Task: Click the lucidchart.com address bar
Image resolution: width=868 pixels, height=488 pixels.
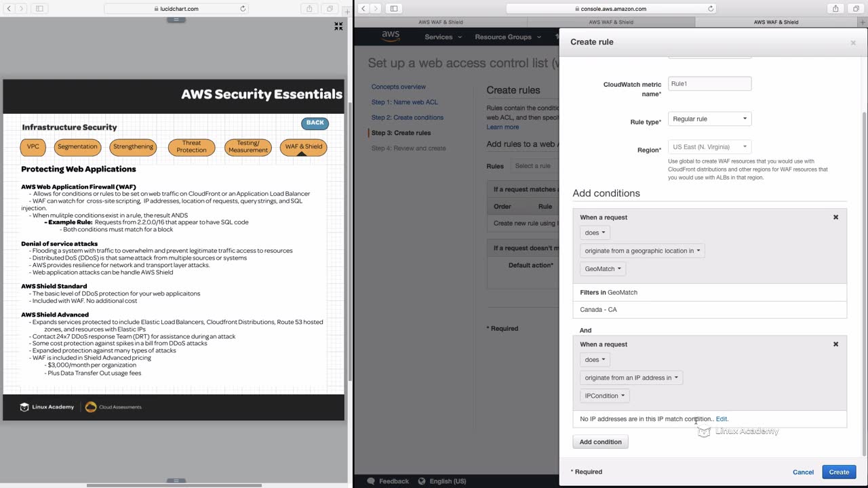Action: 176,9
